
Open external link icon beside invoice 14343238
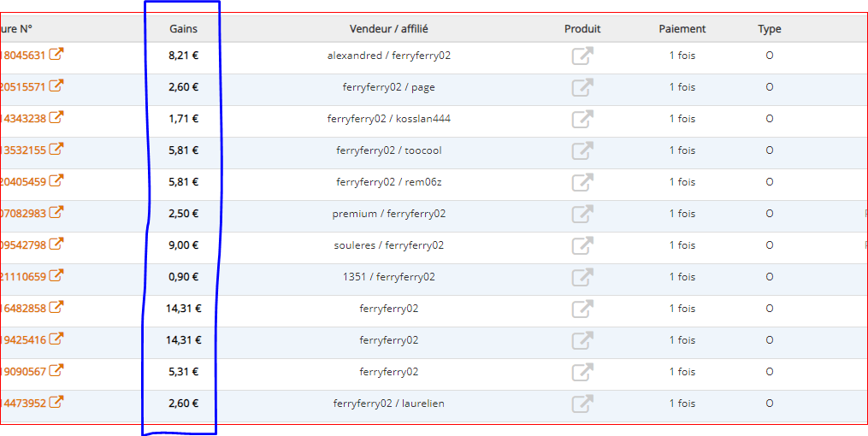pos(56,117)
